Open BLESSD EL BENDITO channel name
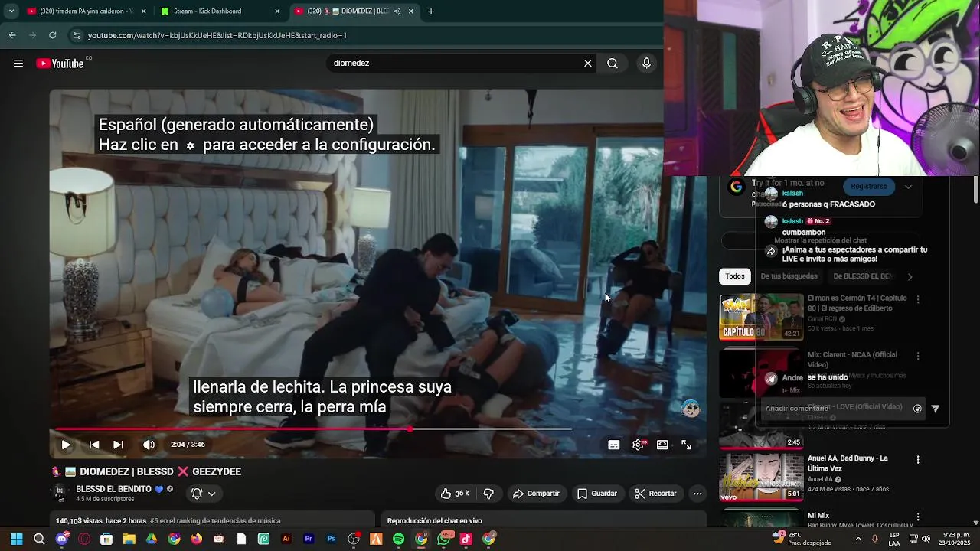The height and width of the screenshot is (551, 980). [113, 489]
